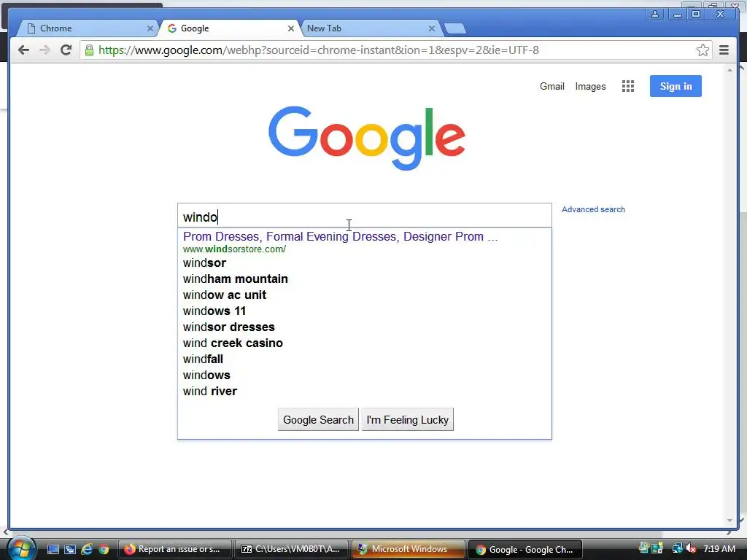Open Images link
Screen dimensions: 747x560
coord(590,86)
